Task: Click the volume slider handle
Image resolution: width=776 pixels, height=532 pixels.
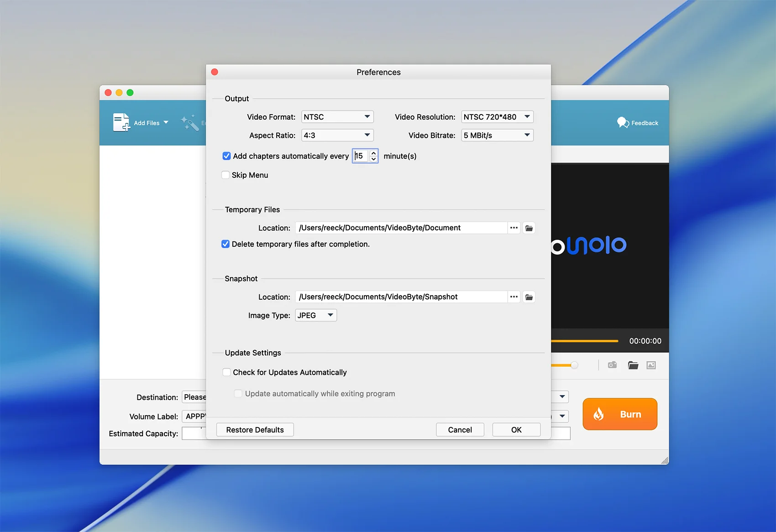Action: pos(574,365)
